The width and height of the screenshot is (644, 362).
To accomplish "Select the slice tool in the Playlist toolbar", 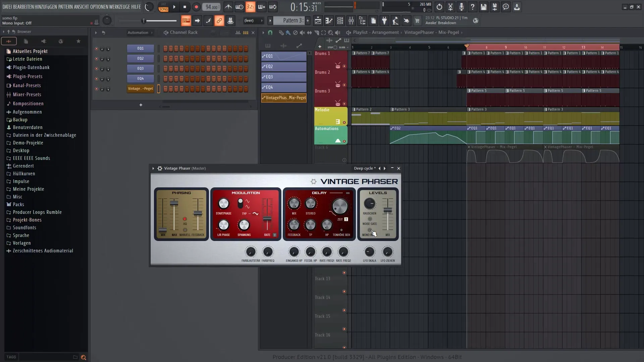I will [x=316, y=33].
